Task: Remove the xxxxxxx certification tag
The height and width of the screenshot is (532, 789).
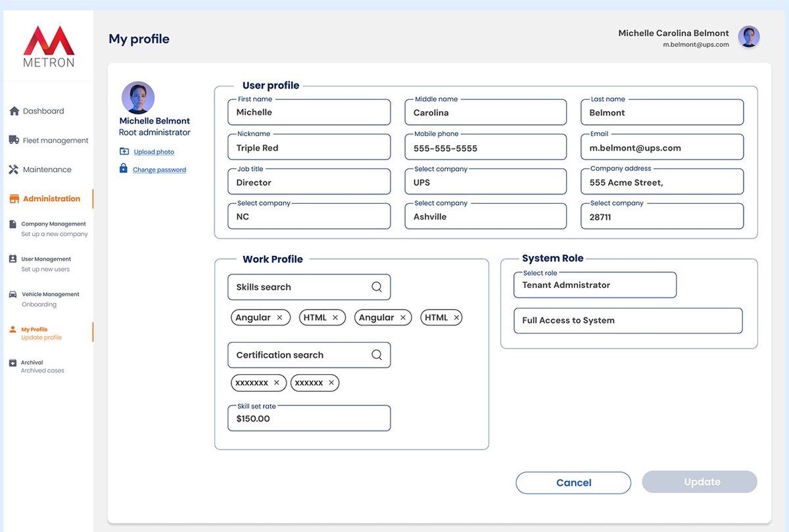Action: [x=276, y=383]
